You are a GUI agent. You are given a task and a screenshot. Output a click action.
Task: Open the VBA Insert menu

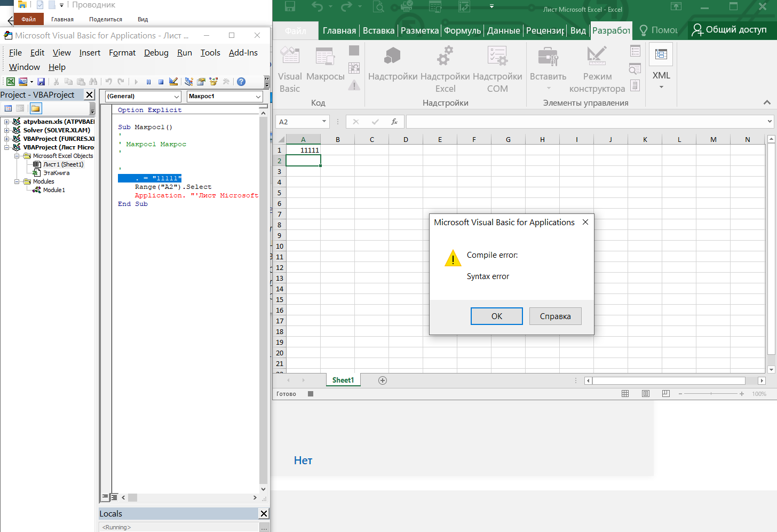tap(90, 53)
